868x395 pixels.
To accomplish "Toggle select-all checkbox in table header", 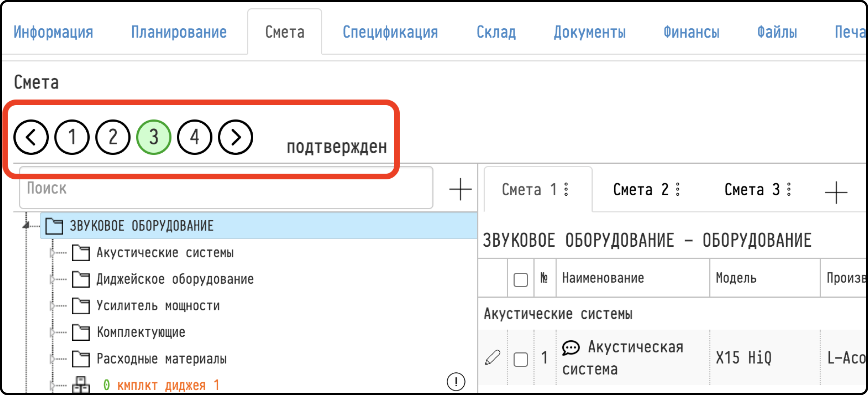I will 520,279.
